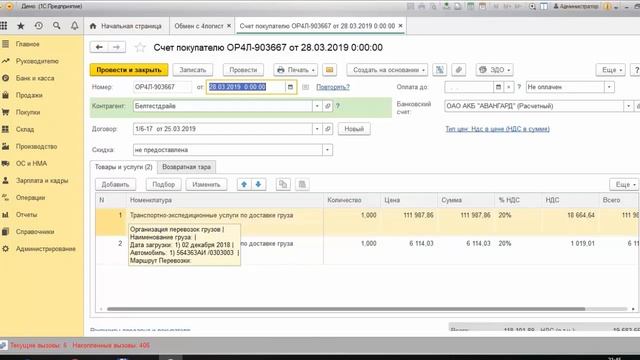
Task: Click the paperclip attached files icon
Action: coord(459,70)
